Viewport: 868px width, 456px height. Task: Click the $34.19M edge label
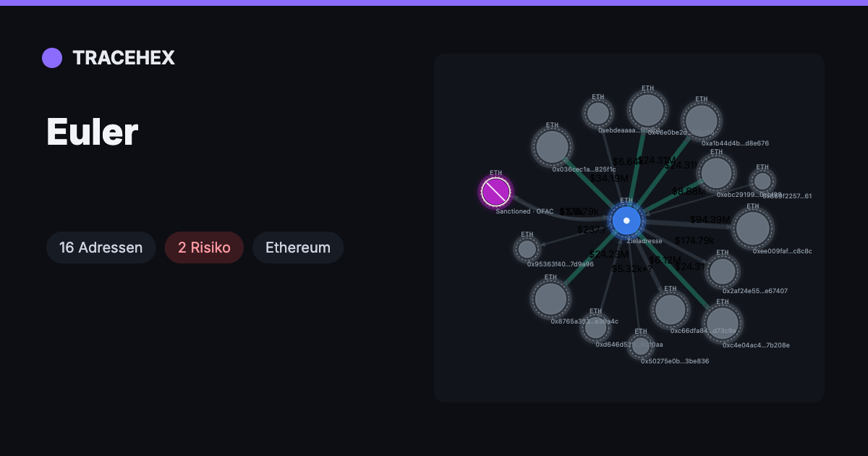(609, 178)
